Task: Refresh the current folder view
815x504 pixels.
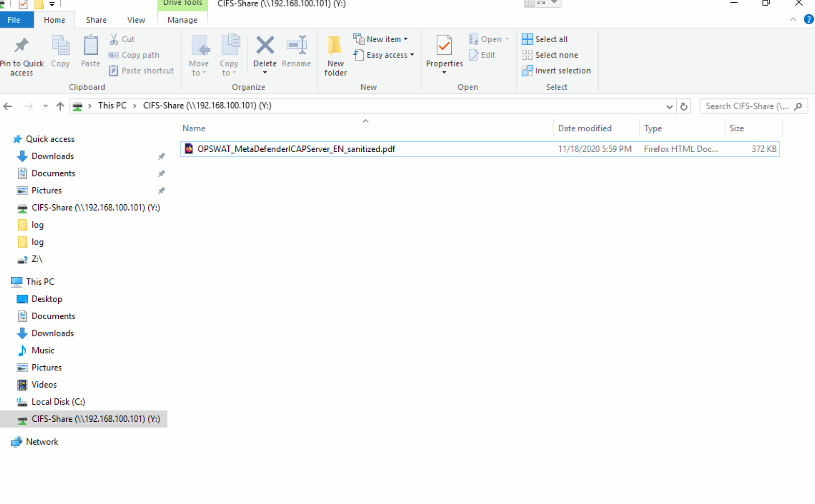Action: [684, 106]
